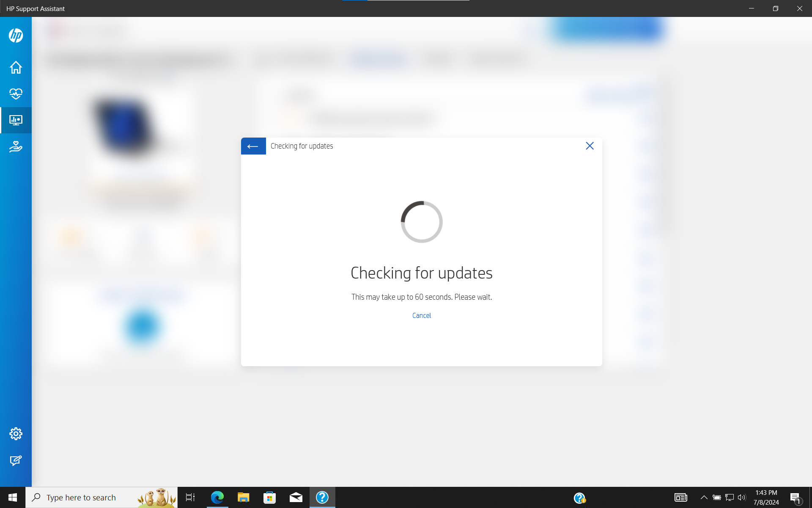The image size is (812, 508).
Task: Open the device health heart icon
Action: 16,94
